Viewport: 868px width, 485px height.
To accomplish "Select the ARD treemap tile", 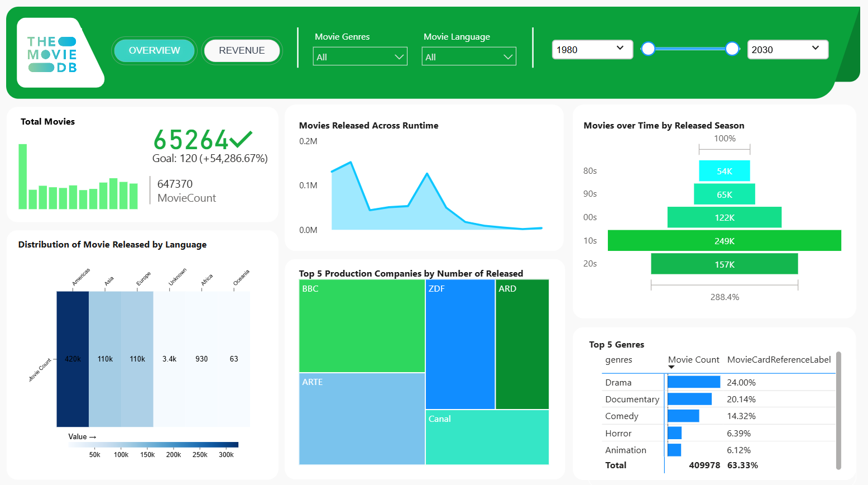I will [522, 344].
